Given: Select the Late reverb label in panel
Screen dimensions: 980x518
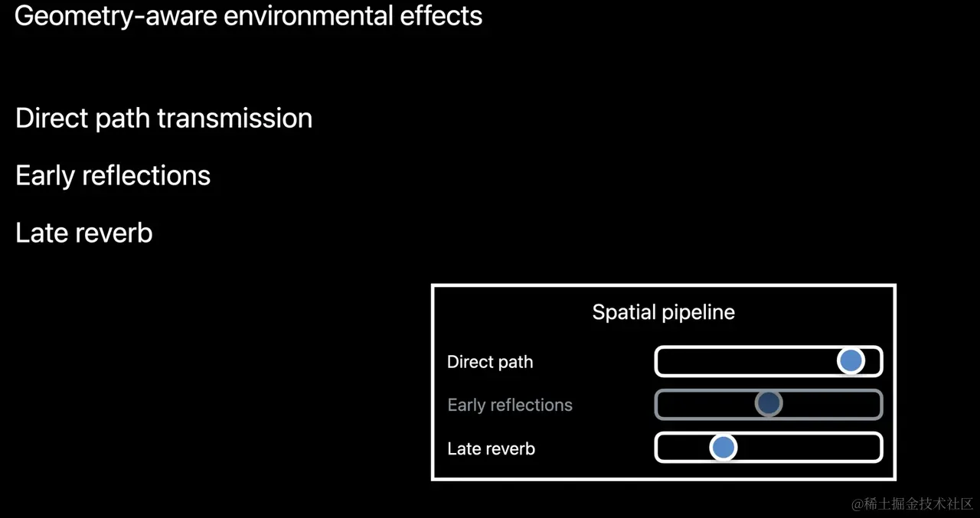Looking at the screenshot, I should tap(491, 448).
